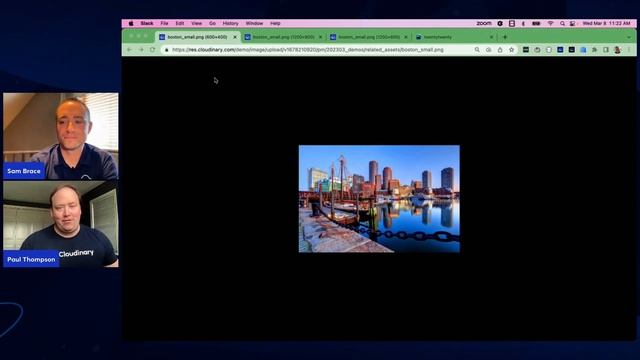Open the Help menu
Screen dimensions: 640x360
click(x=275, y=24)
